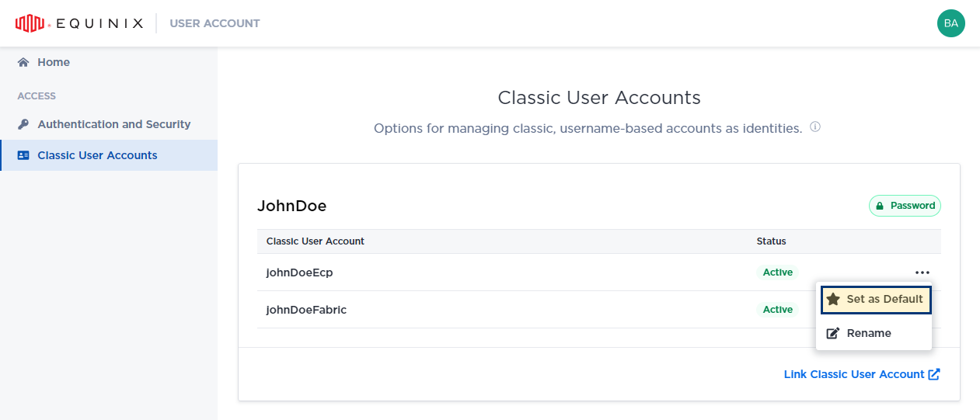
Task: Click the star icon in the popup menu
Action: coord(833,299)
